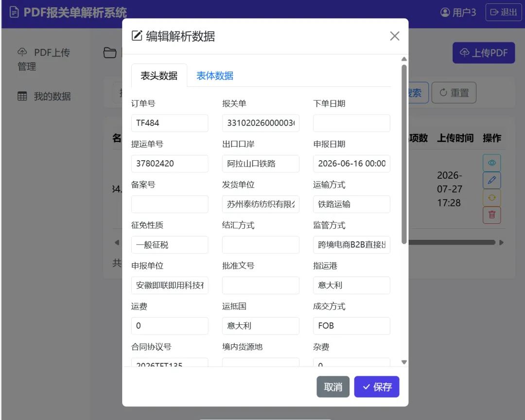Click the 成交方式 field showing FOB
525x420 pixels.
pyautogui.click(x=351, y=326)
